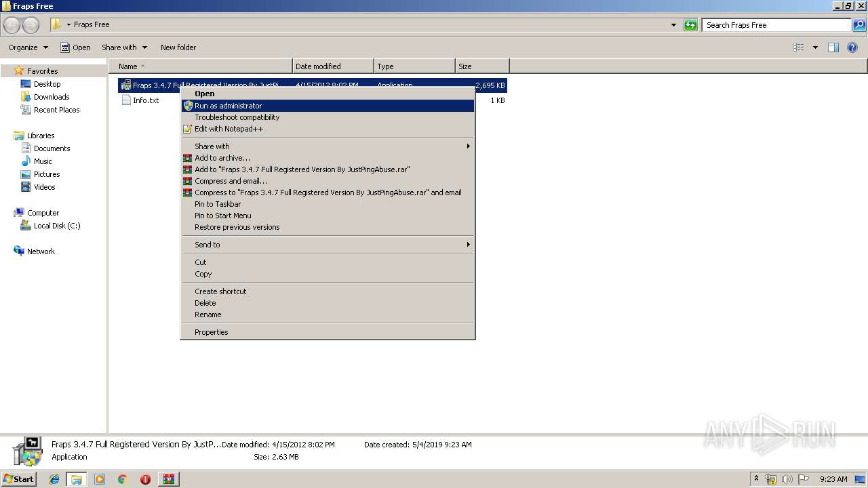
Task: Click the search magnifier icon
Action: [859, 25]
